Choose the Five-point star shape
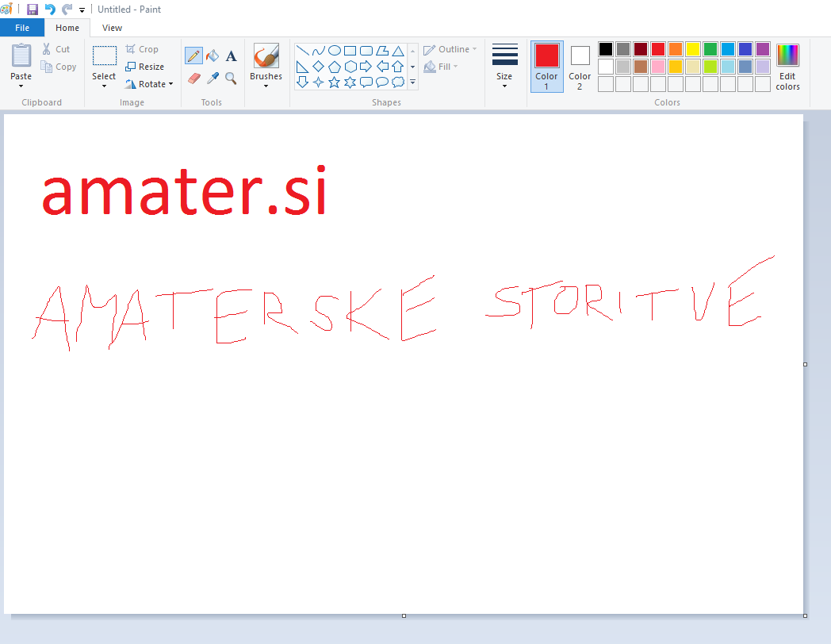 pyautogui.click(x=335, y=82)
